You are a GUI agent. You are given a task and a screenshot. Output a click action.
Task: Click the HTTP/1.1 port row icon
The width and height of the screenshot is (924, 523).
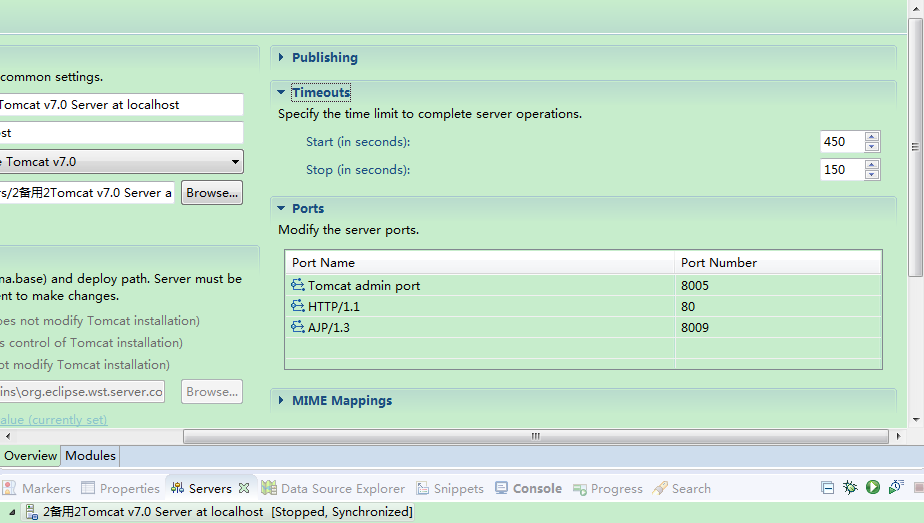[298, 306]
